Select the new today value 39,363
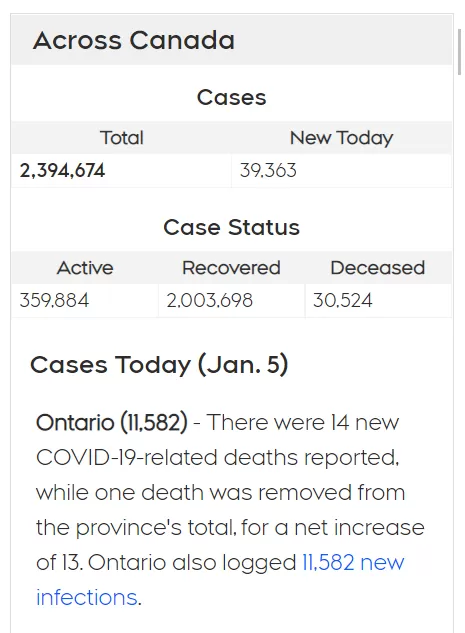The image size is (465, 633). (268, 170)
